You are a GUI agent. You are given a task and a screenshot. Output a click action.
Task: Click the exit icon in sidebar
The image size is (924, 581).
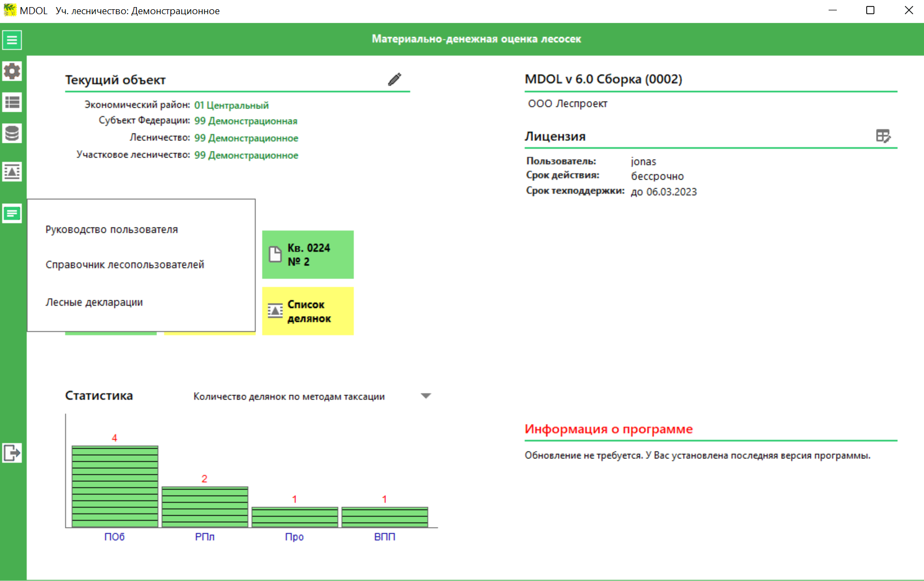tap(12, 452)
